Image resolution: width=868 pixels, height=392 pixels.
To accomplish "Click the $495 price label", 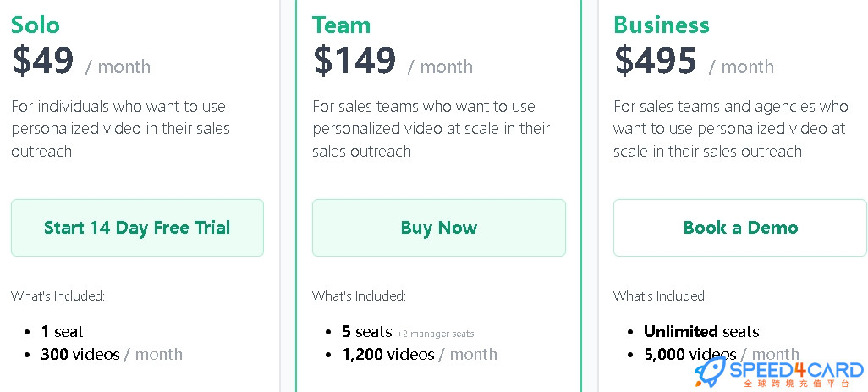I will tap(656, 60).
